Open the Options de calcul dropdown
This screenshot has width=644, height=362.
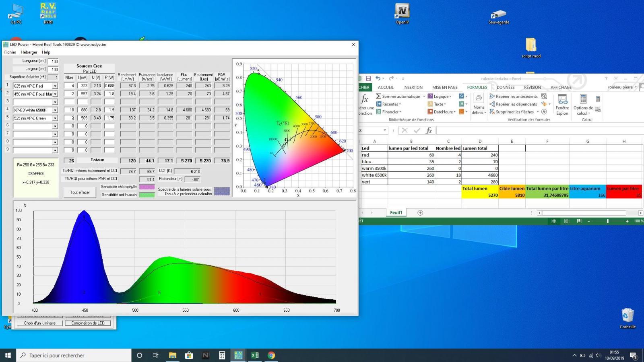tap(583, 105)
